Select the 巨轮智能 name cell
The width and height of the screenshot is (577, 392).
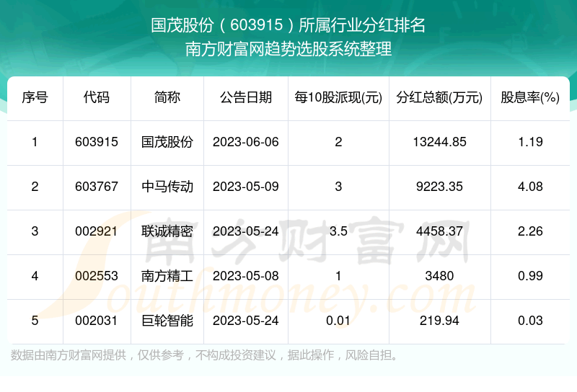167,321
